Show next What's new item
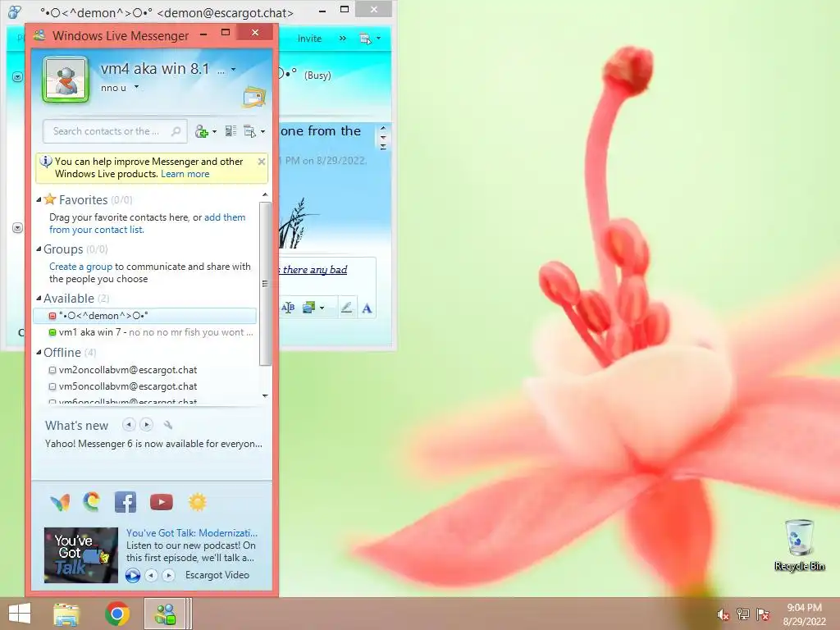This screenshot has width=840, height=630. click(x=146, y=425)
